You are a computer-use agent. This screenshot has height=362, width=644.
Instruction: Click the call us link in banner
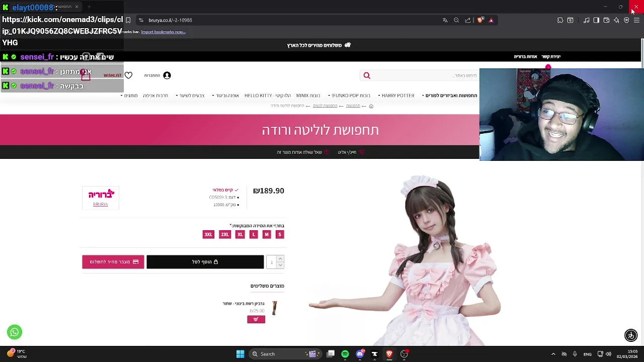[x=351, y=152]
